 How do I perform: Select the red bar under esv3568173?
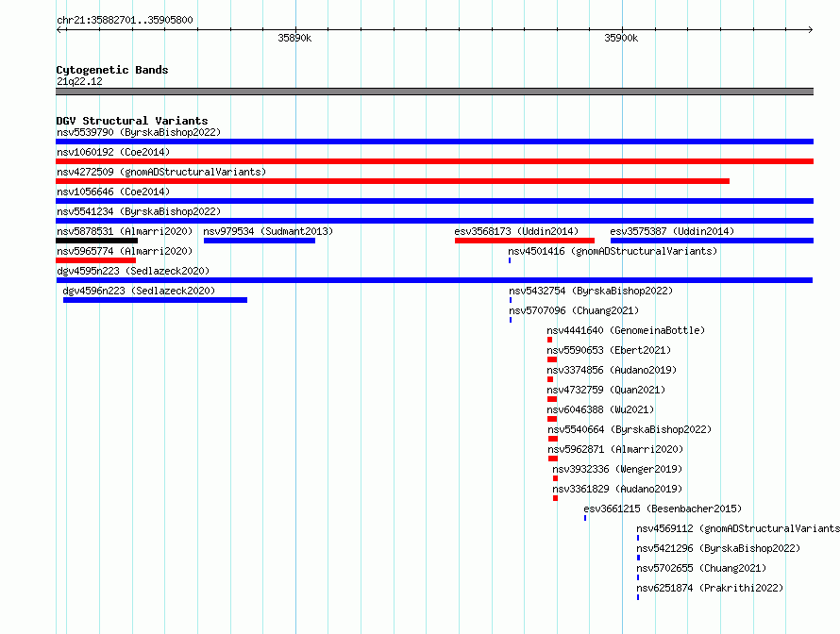tap(525, 241)
